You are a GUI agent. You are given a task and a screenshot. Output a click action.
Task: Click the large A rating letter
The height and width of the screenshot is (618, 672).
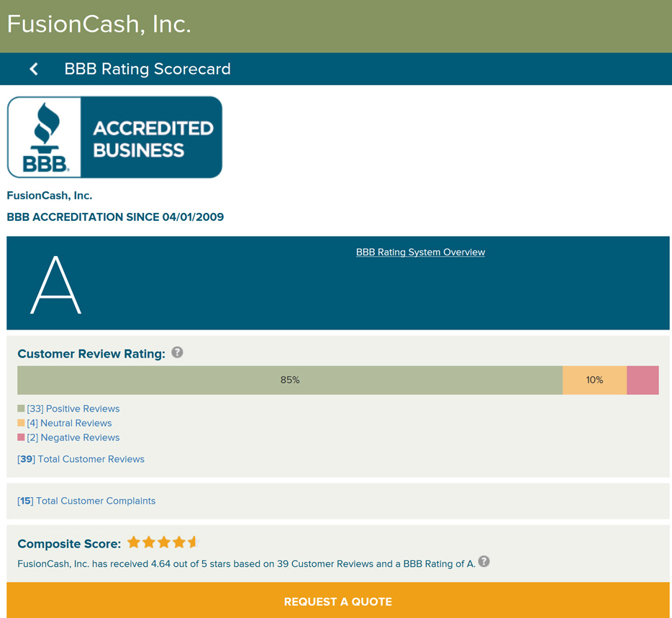(55, 285)
